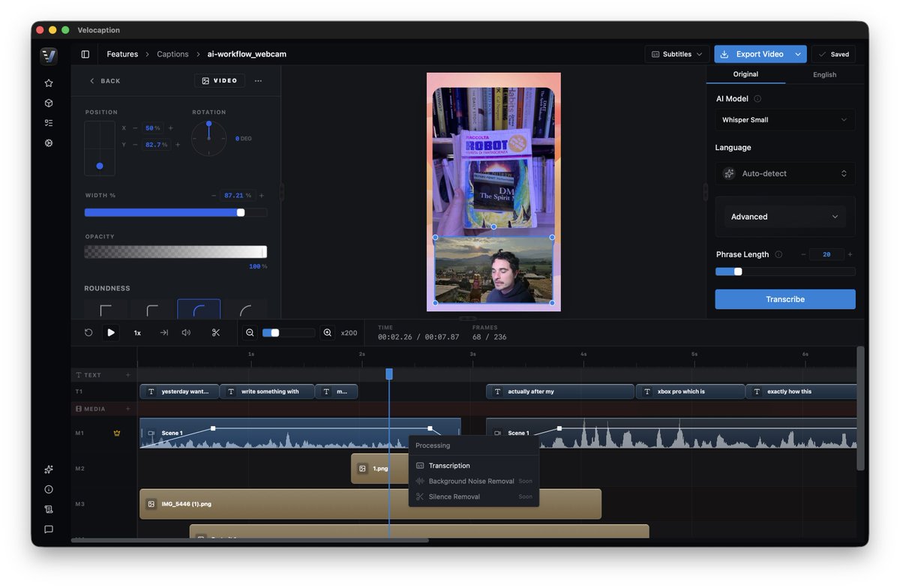Expand the Advanced section
The image size is (900, 588).
[785, 217]
